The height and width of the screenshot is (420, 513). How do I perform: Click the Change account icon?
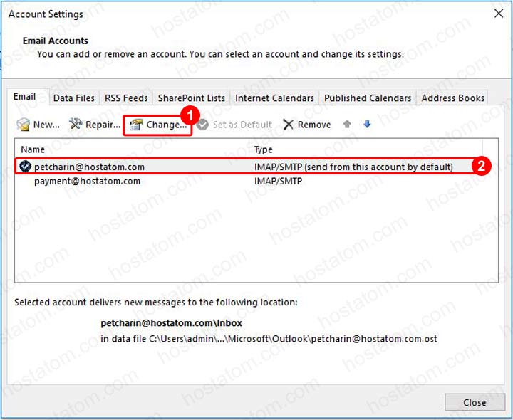[x=136, y=125]
